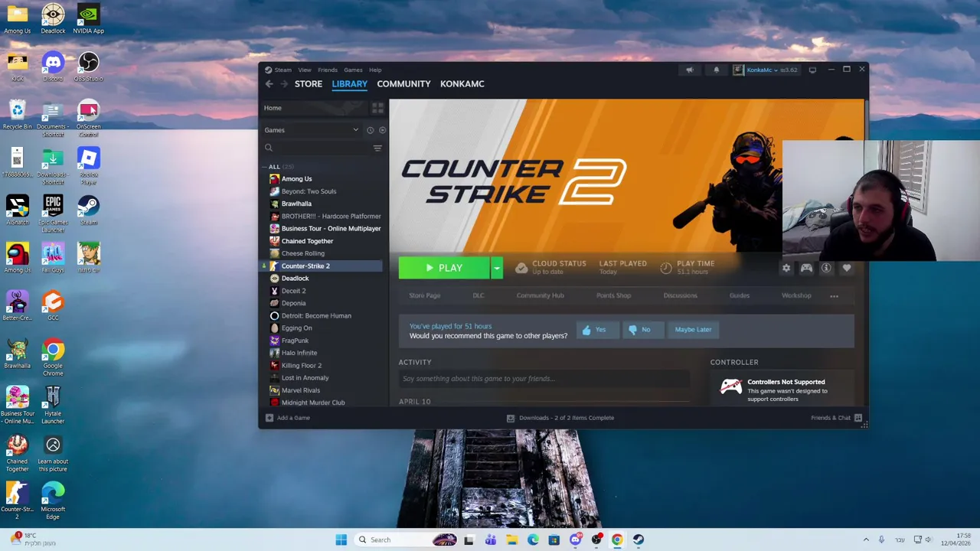Click the Add a Game plus icon
This screenshot has height=551, width=980.
point(269,418)
